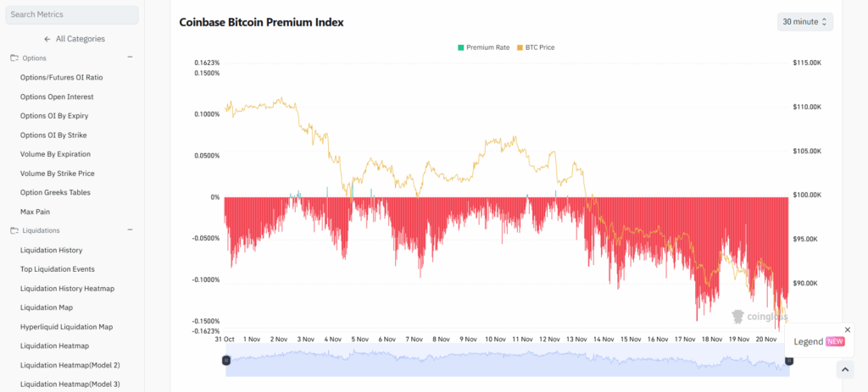Open Option Greeks Tables metric
The width and height of the screenshot is (868, 392).
[61, 192]
